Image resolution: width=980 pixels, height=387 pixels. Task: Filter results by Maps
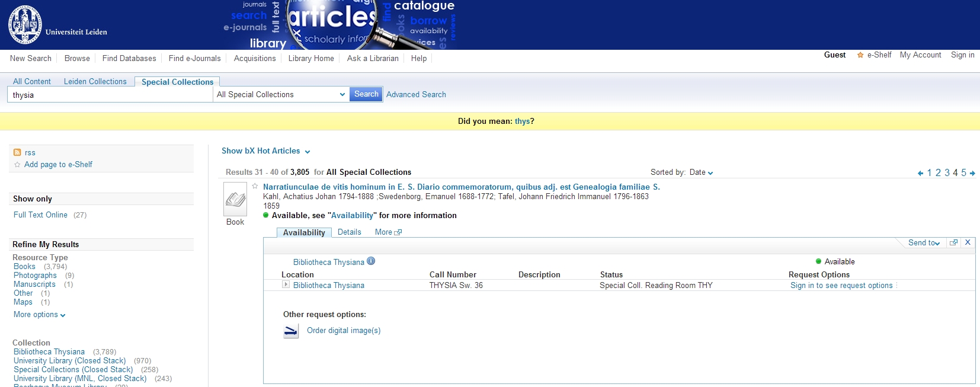point(23,302)
